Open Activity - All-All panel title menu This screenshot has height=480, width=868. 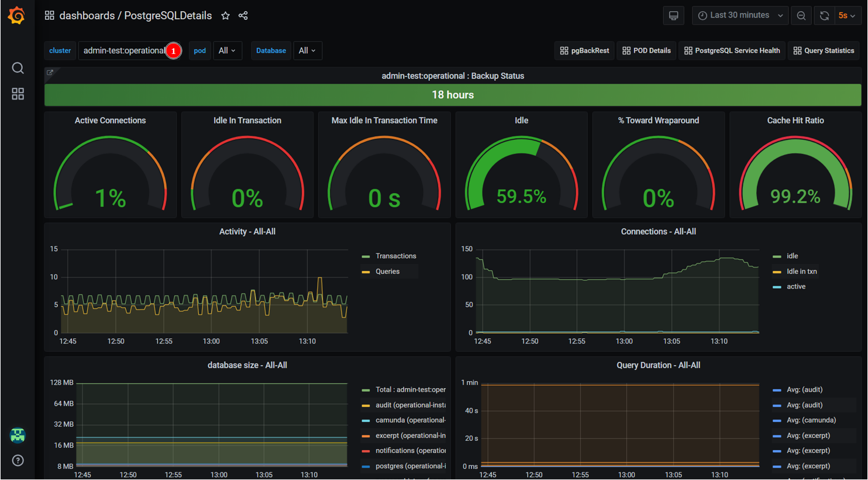coord(247,231)
